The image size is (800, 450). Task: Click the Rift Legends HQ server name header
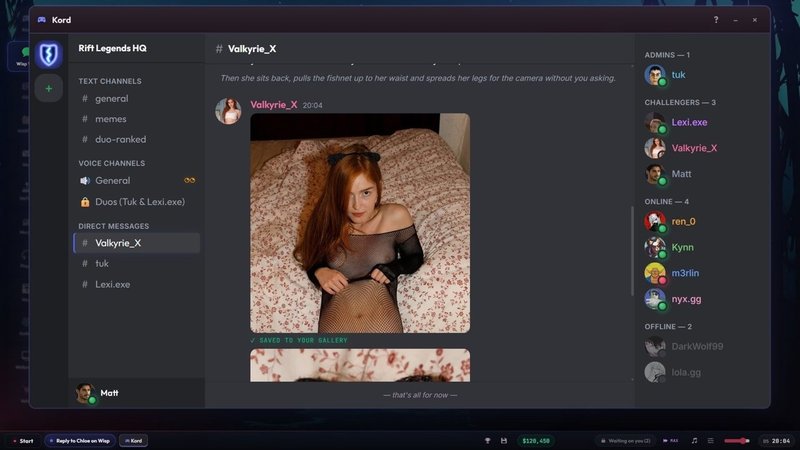pyautogui.click(x=112, y=48)
